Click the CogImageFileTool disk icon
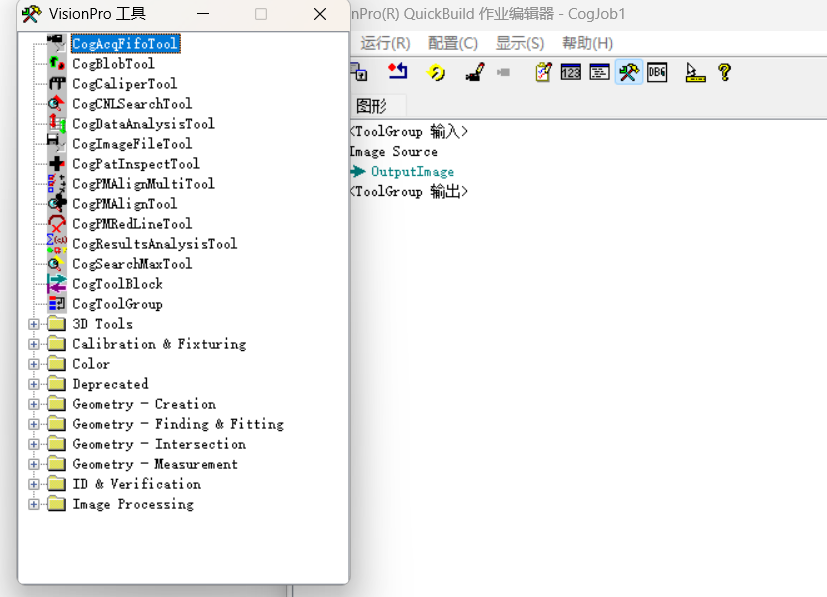This screenshot has height=597, width=827. click(x=56, y=143)
